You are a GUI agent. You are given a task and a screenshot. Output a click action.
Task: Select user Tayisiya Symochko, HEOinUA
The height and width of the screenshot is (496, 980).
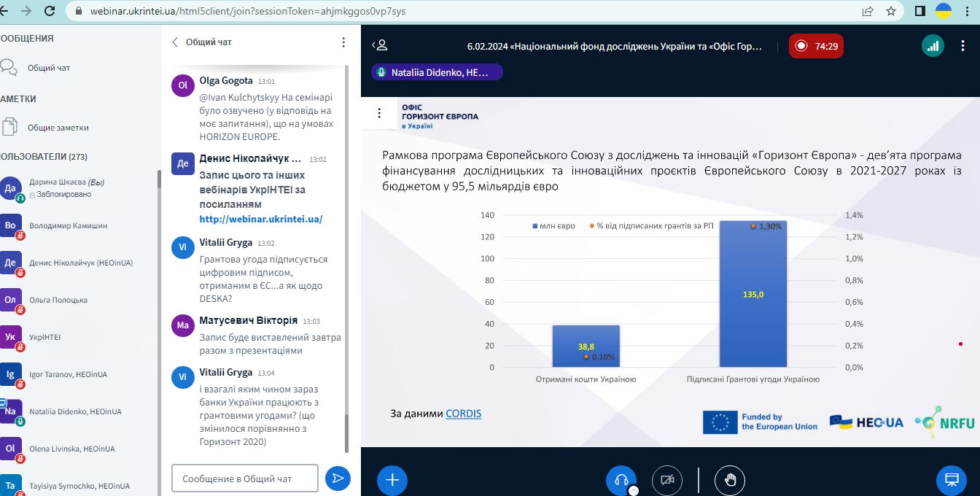(77, 485)
